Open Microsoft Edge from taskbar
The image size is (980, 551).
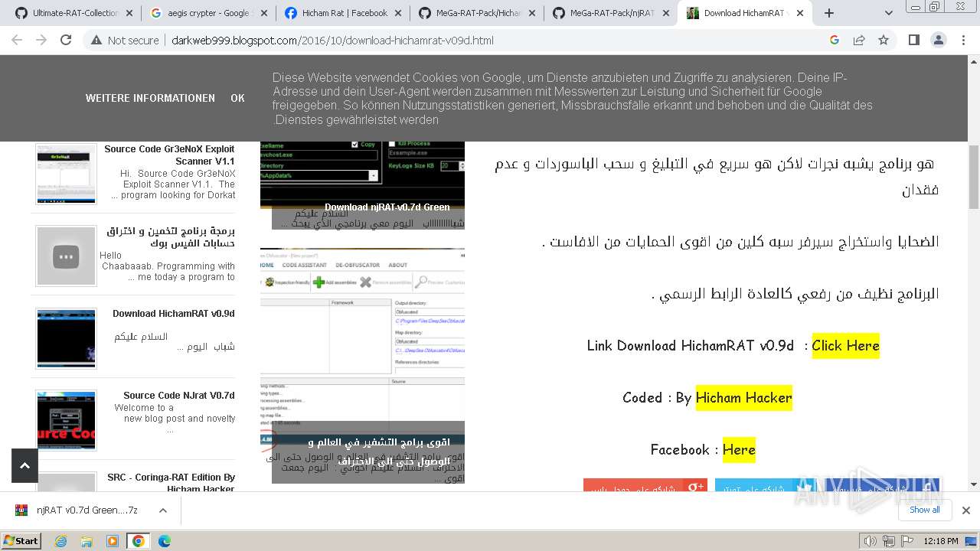pos(164,540)
